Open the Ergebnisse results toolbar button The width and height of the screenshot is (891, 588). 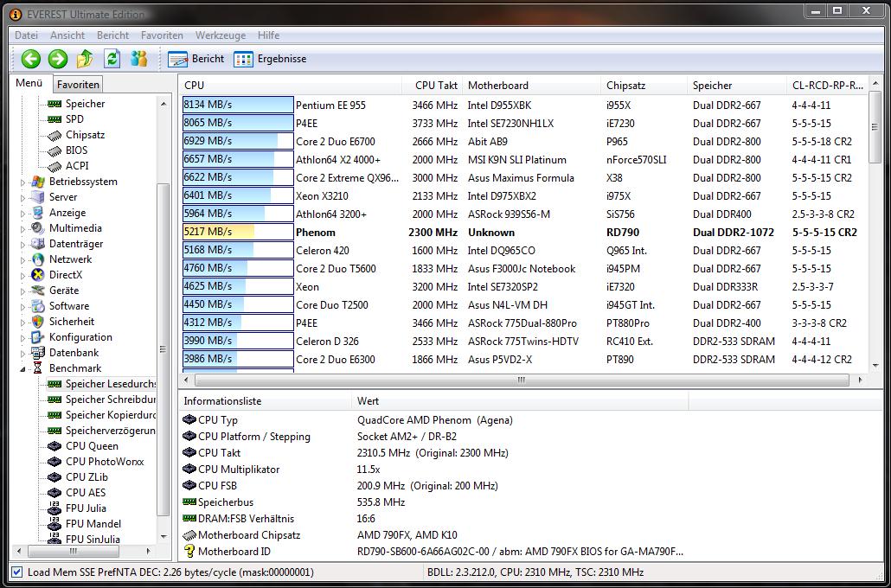(270, 59)
